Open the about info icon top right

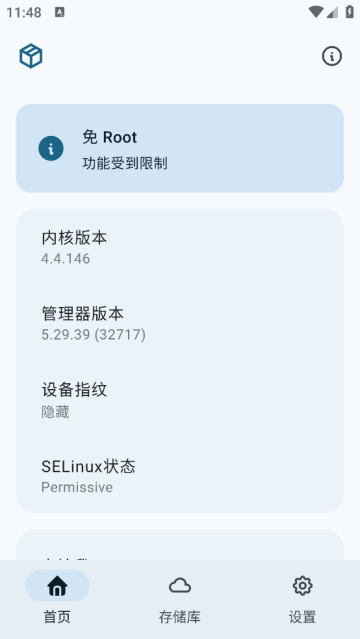click(332, 56)
